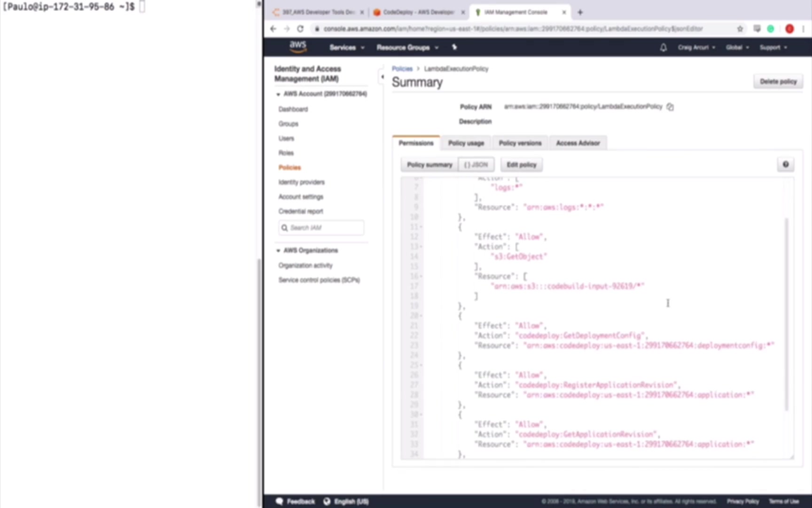Screen dimensions: 812x508
Task: Open Groups in the IAM sidebar
Action: [288, 124]
